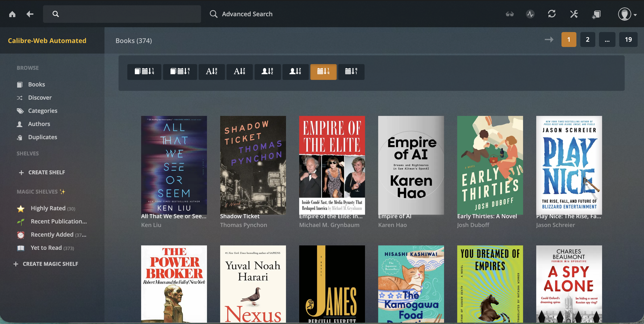Open the Kamogawa Food Detectives cover

411,284
